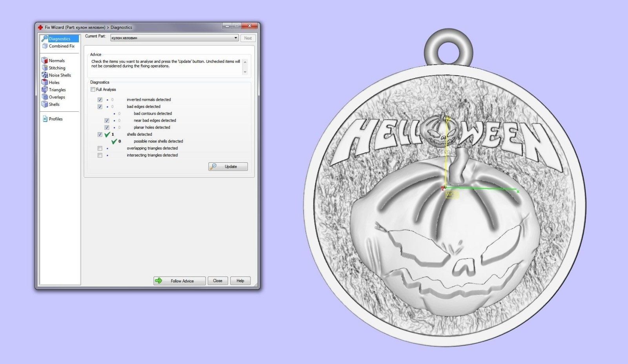Screen dimensions: 628x364
Task: Close the Fix Wizard window
Action: (x=250, y=26)
